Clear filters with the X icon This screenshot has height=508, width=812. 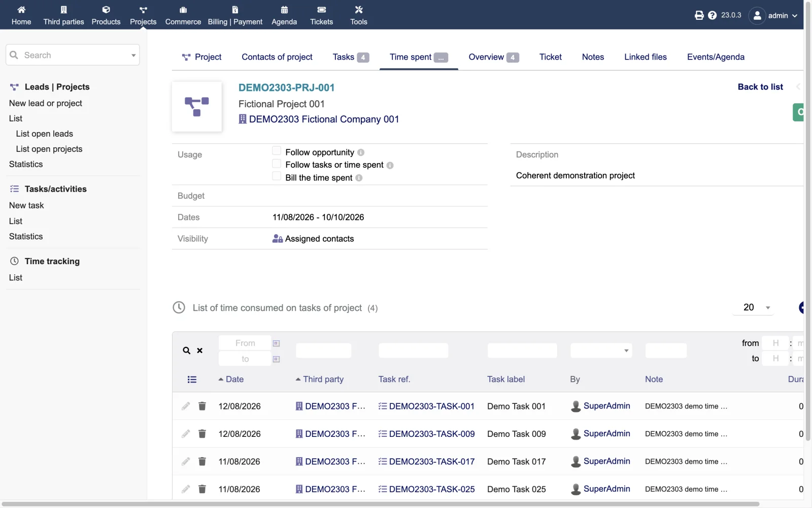[200, 351]
